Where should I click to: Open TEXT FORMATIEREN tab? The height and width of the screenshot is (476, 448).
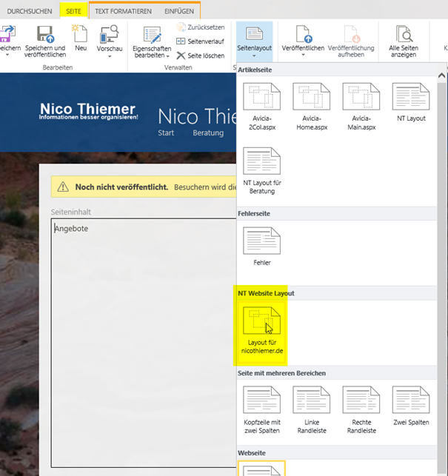pyautogui.click(x=123, y=11)
